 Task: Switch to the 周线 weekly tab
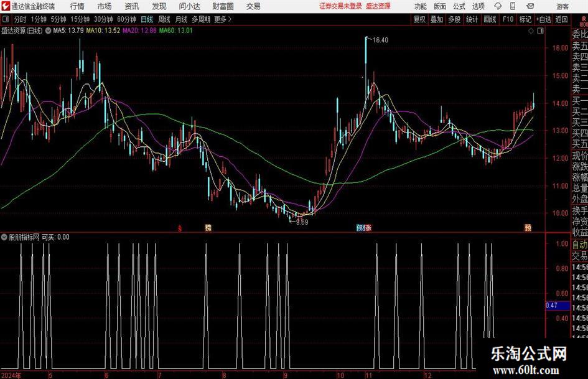pos(164,19)
